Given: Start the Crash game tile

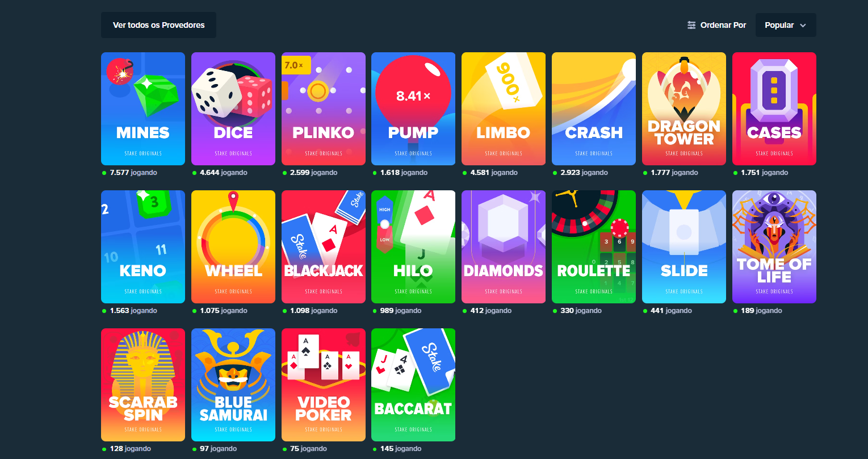Looking at the screenshot, I should (594, 109).
